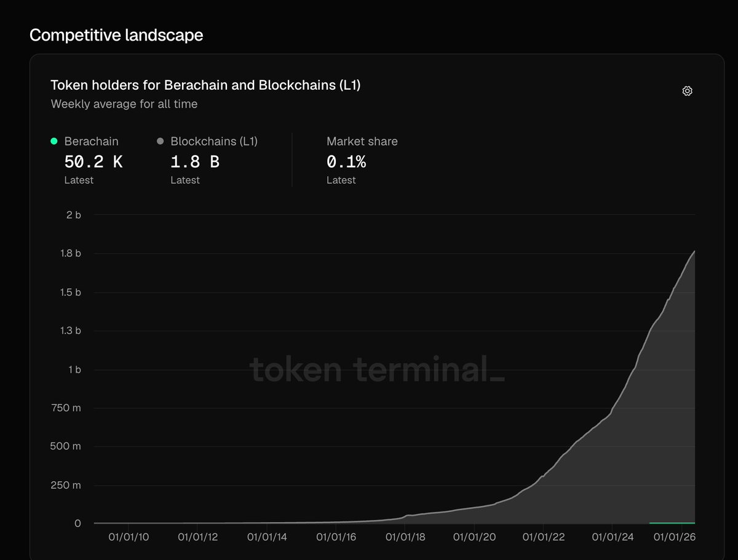Click the 1.8 b y-axis label
Image resolution: width=738 pixels, height=560 pixels.
click(70, 253)
